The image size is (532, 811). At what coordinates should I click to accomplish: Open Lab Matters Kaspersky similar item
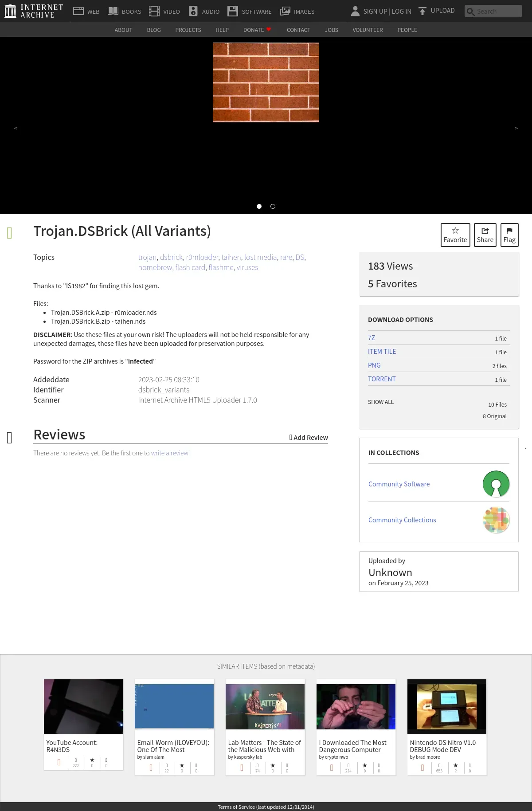coord(265,727)
